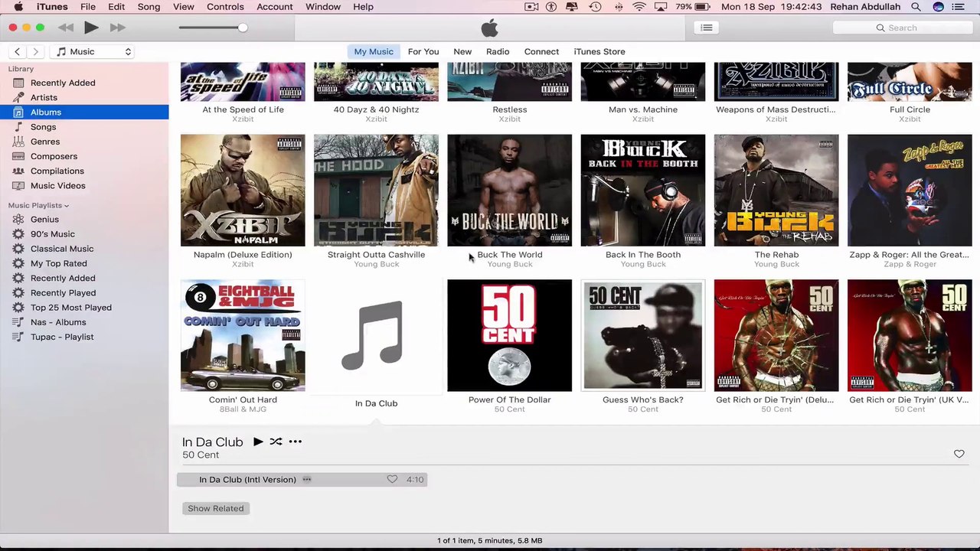Viewport: 980px width, 551px height.
Task: Open the 90's Music smart playlist
Action: pos(84,233)
